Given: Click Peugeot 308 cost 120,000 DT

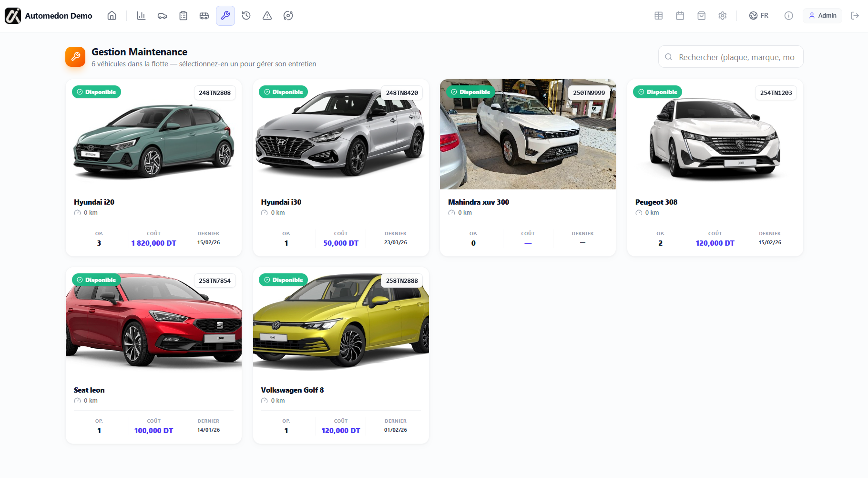Looking at the screenshot, I should (715, 243).
